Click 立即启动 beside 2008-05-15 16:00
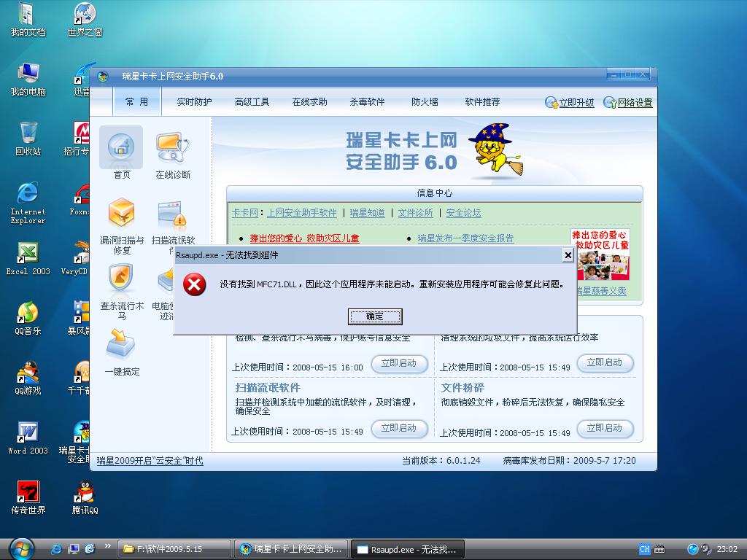 (x=399, y=363)
